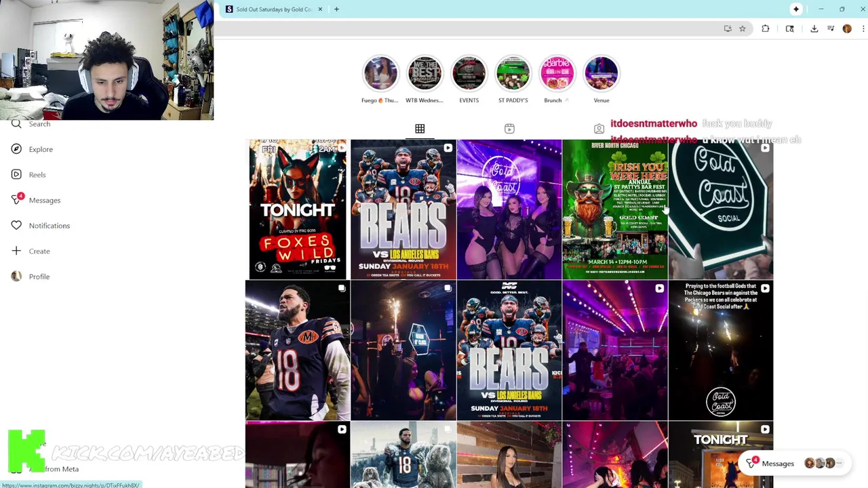This screenshot has width=868, height=488.
Task: Click the Explore label in the sidebar
Action: coord(41,149)
